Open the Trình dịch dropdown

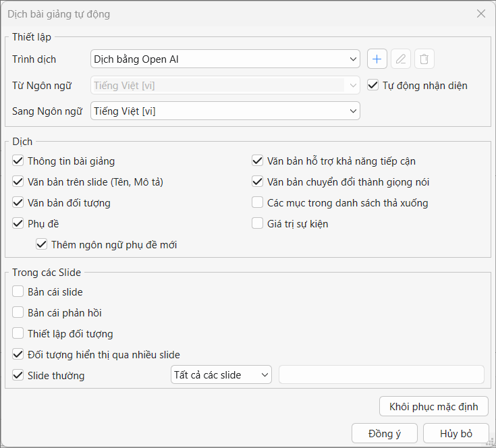[x=225, y=59]
